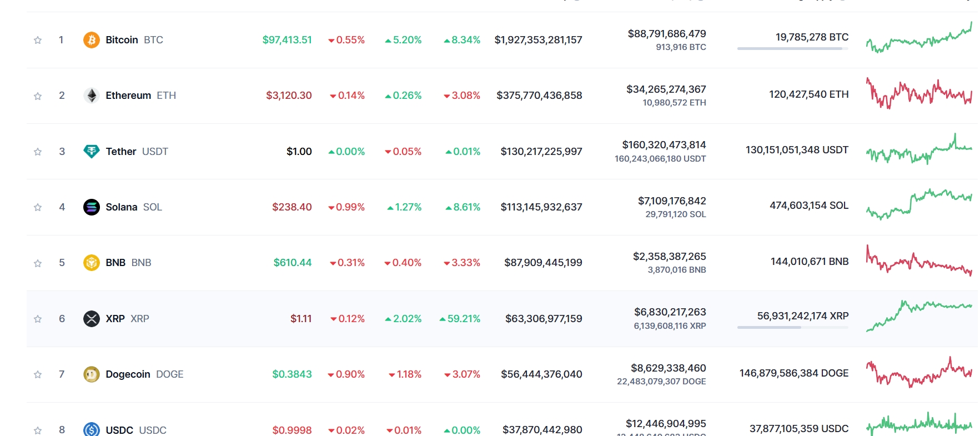The image size is (980, 436).
Task: Star XRP to add to watchlist
Action: tap(38, 319)
